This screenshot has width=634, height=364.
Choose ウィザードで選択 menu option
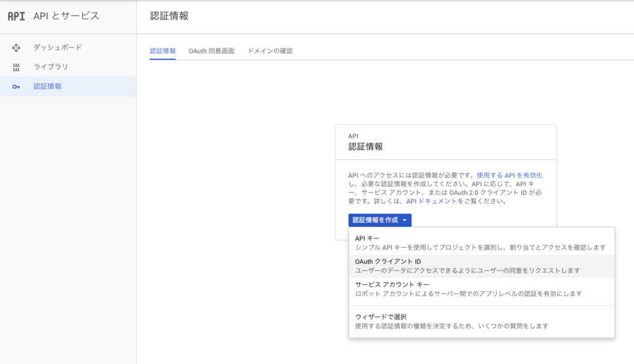[482, 321]
